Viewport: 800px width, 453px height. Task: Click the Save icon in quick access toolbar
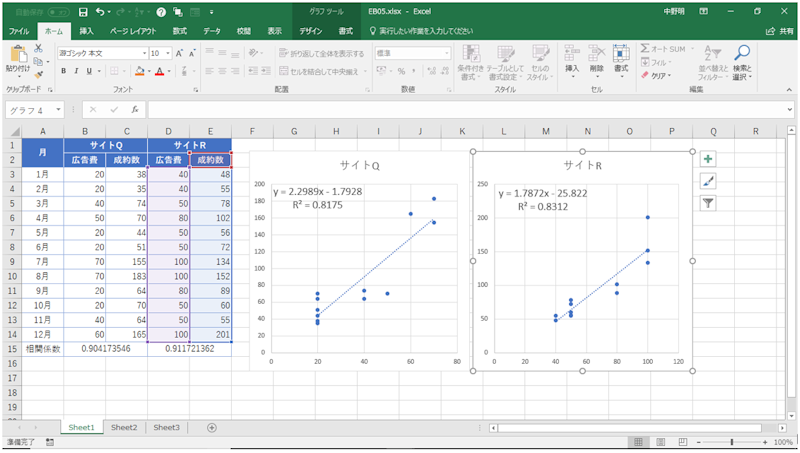[82, 12]
